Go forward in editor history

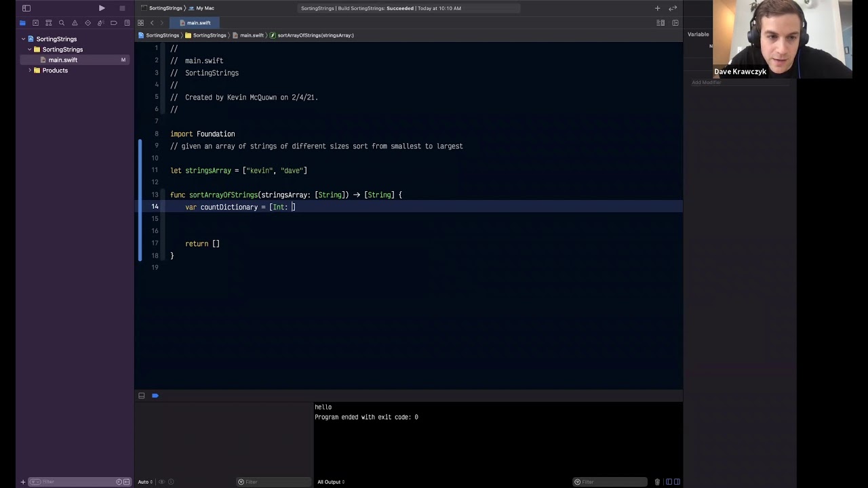point(161,23)
